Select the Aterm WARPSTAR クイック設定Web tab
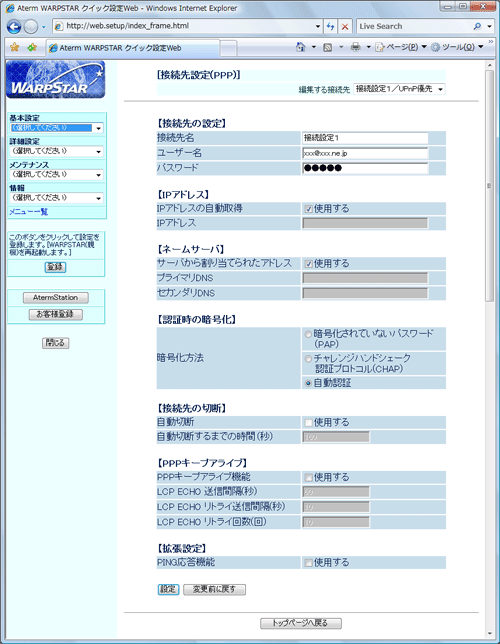500x644 pixels. [133, 48]
